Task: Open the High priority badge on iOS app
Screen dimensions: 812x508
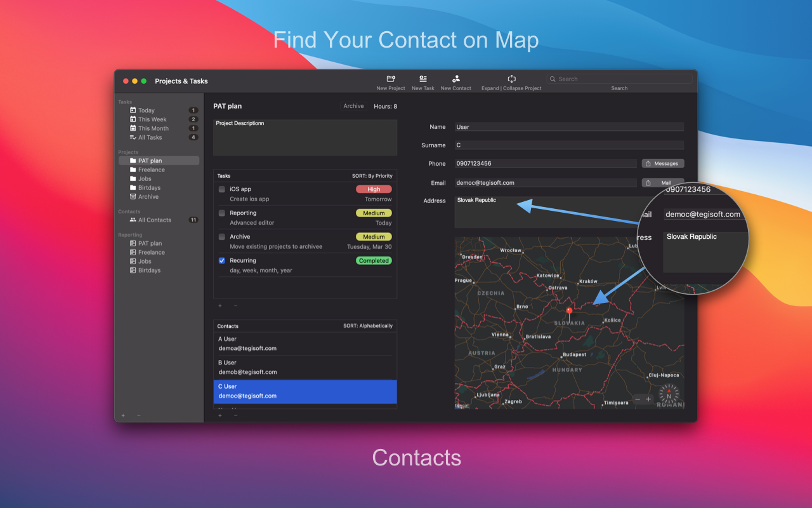Action: (374, 189)
